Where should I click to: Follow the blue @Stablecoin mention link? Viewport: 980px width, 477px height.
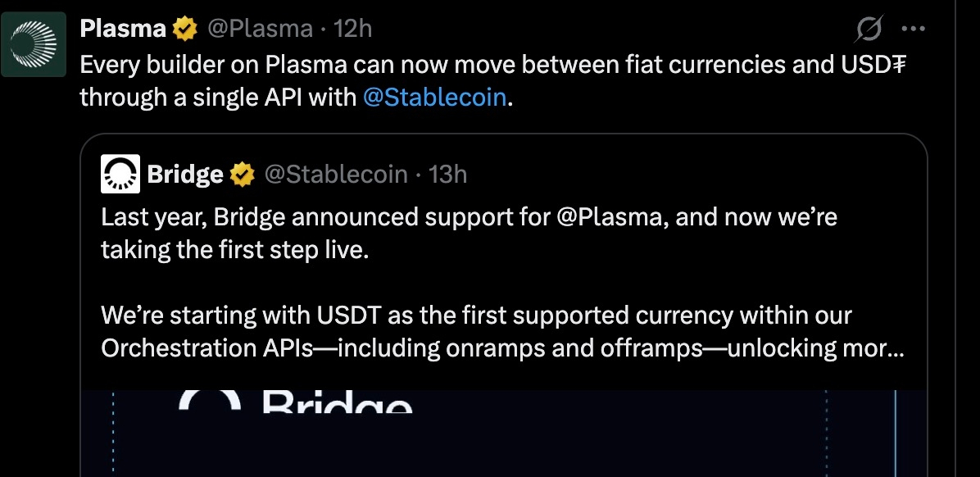[x=434, y=98]
